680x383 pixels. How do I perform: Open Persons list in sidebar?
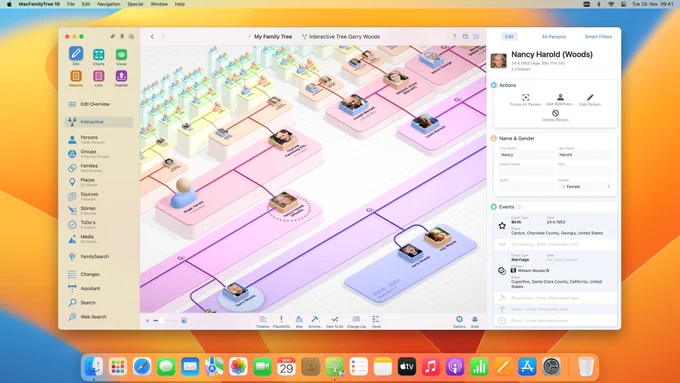[99, 139]
